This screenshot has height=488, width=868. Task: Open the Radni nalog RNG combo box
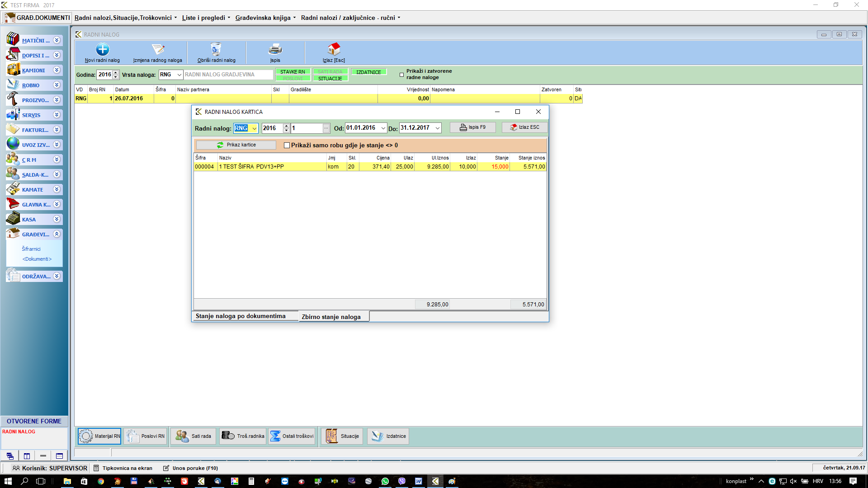coord(246,128)
